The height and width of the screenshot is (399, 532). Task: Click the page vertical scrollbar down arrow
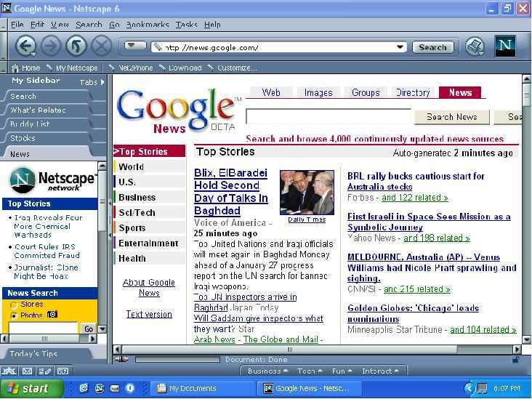point(526,339)
